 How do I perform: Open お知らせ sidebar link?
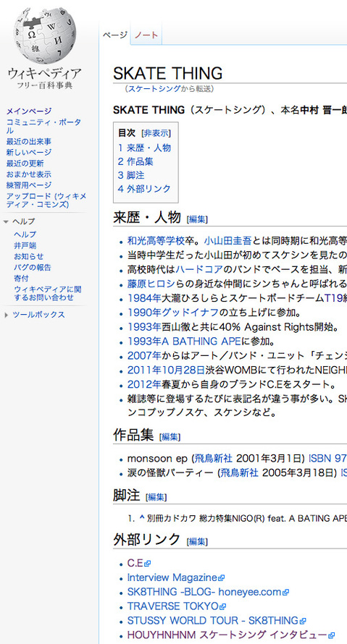tap(29, 257)
